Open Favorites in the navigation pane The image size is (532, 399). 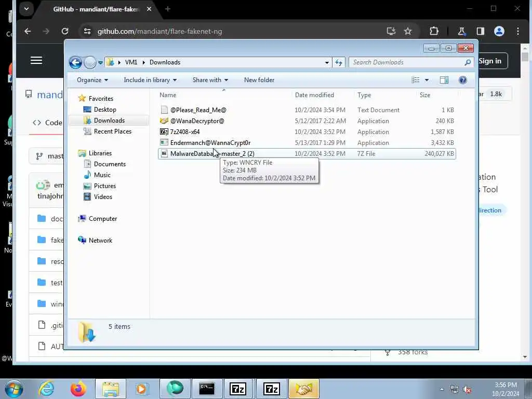[x=101, y=98]
